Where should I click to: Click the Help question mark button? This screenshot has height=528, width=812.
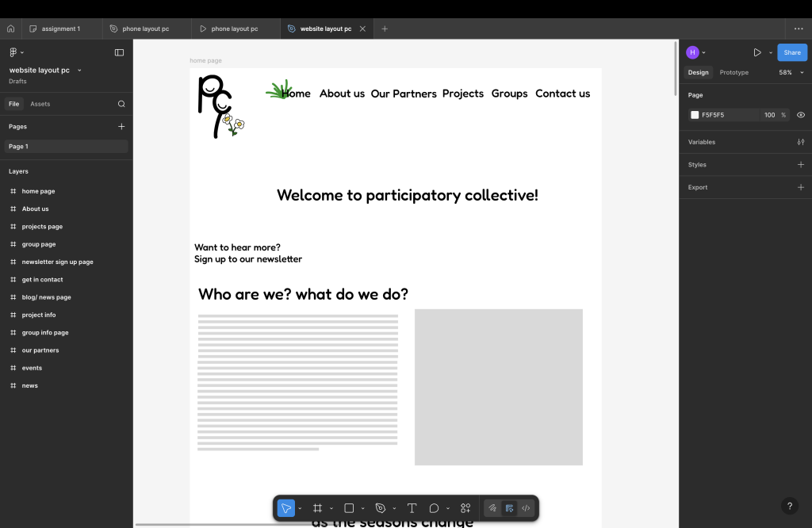click(x=789, y=506)
